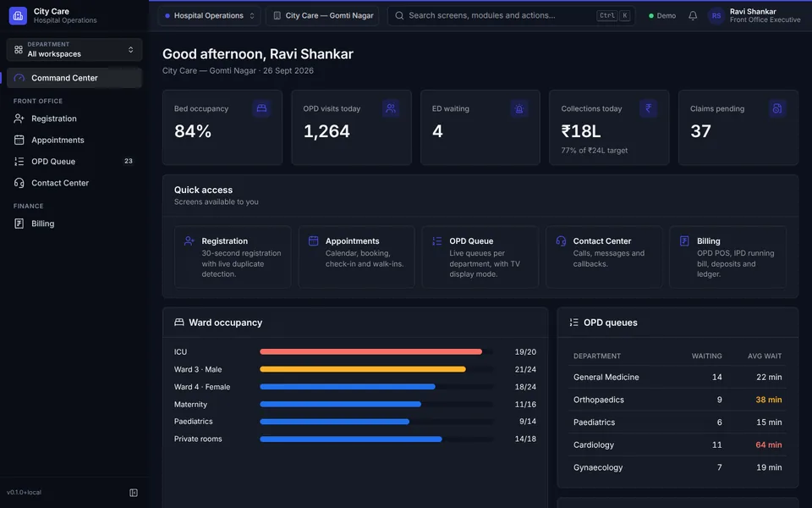Viewport: 812px width, 508px height.
Task: Click the 1,264 OPD visits value
Action: coord(326,131)
